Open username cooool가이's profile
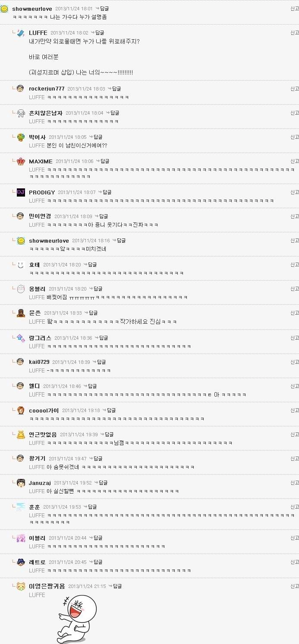 coord(44,410)
